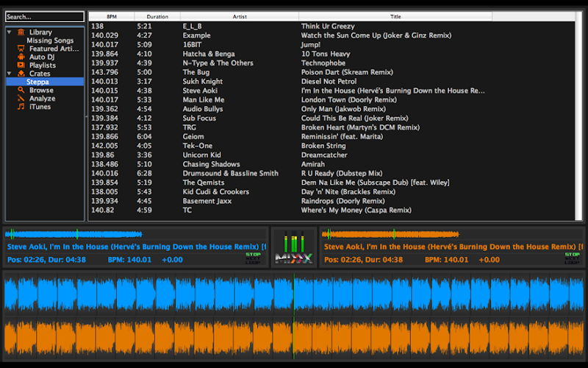This screenshot has height=368, width=588.
Task: Click the Featured Artists icon
Action: coord(21,49)
